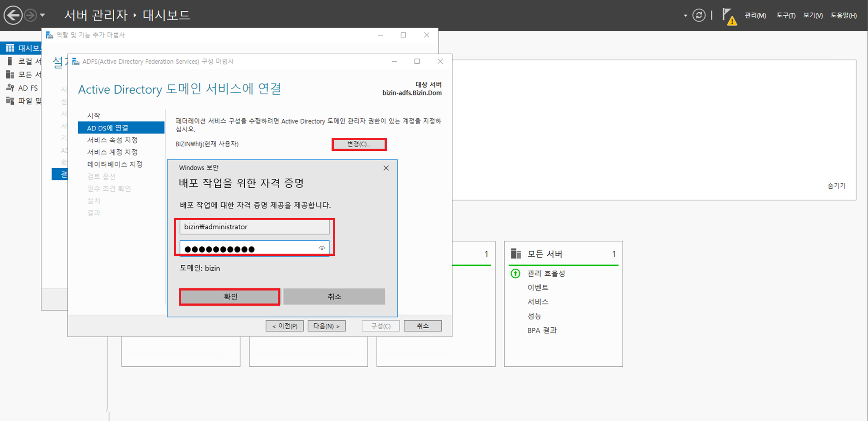
Task: Open the 보기(V) menu
Action: click(x=813, y=16)
